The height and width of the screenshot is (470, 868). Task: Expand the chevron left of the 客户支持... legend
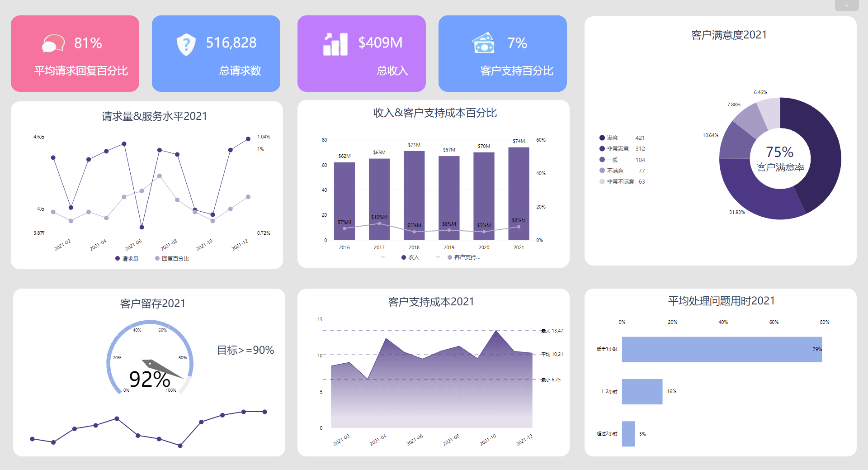point(438,257)
